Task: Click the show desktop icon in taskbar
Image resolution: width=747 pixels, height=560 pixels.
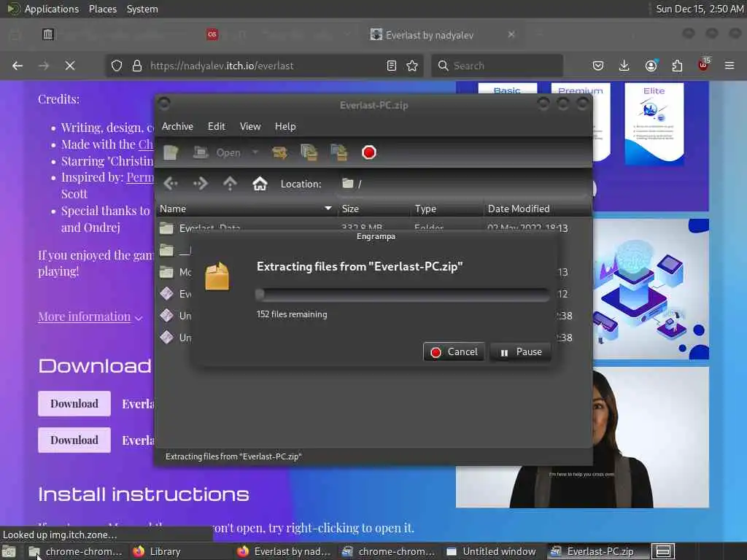Action: (x=9, y=552)
